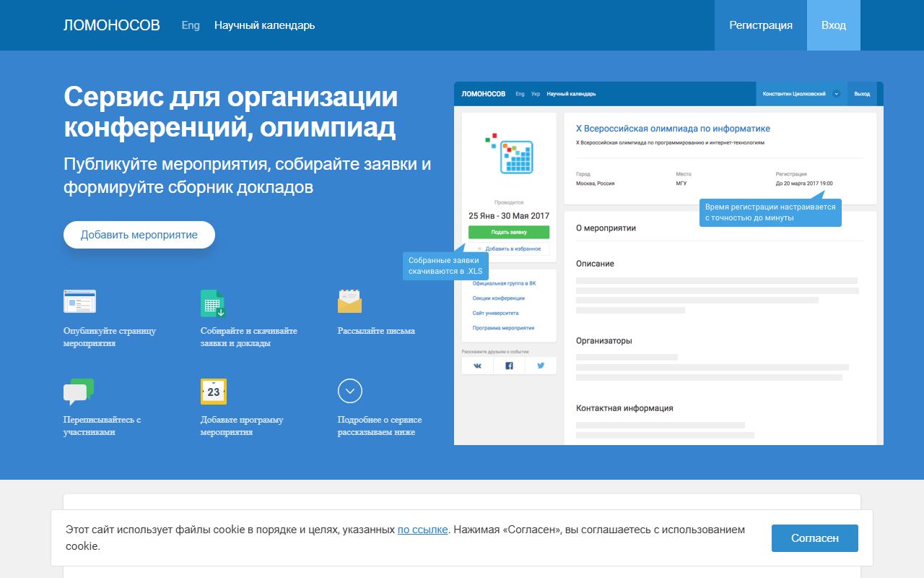Click 'Добавить в избранное' in the preview mockup

point(509,249)
